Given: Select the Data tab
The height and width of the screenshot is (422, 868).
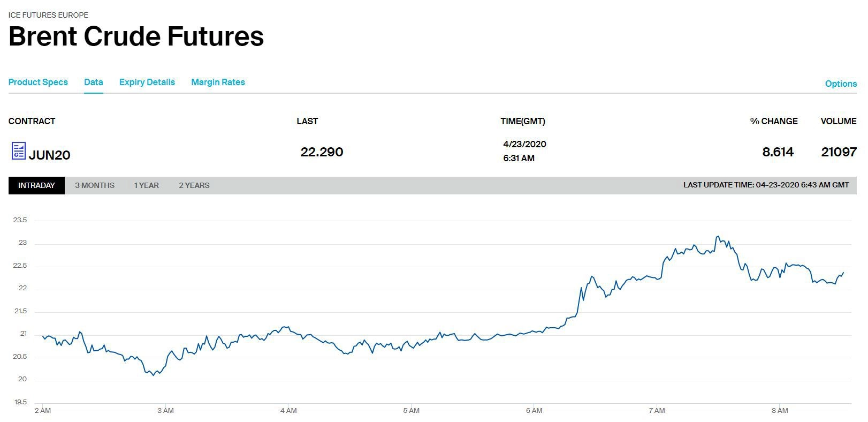Looking at the screenshot, I should point(93,82).
